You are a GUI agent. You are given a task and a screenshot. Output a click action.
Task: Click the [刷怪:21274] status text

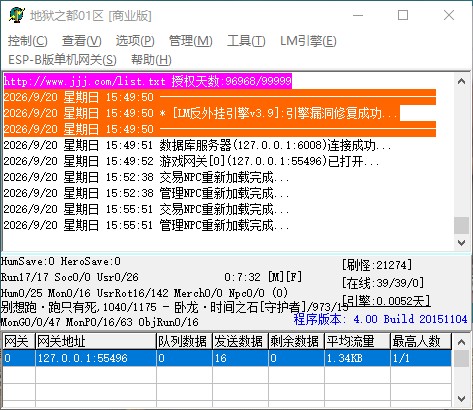[377, 265]
